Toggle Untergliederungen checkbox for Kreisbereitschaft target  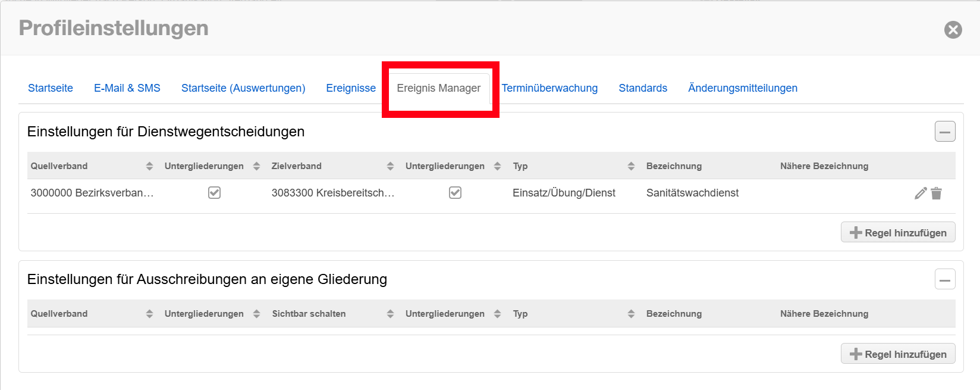pyautogui.click(x=456, y=193)
